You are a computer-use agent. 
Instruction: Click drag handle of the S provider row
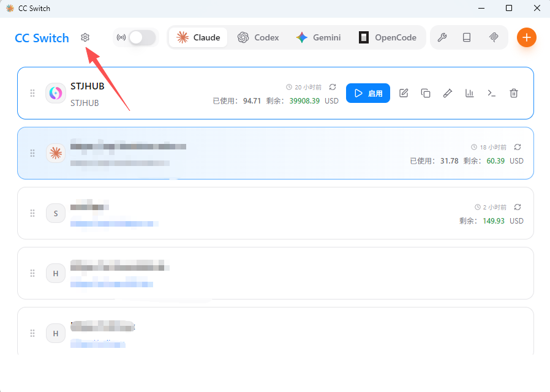32,213
